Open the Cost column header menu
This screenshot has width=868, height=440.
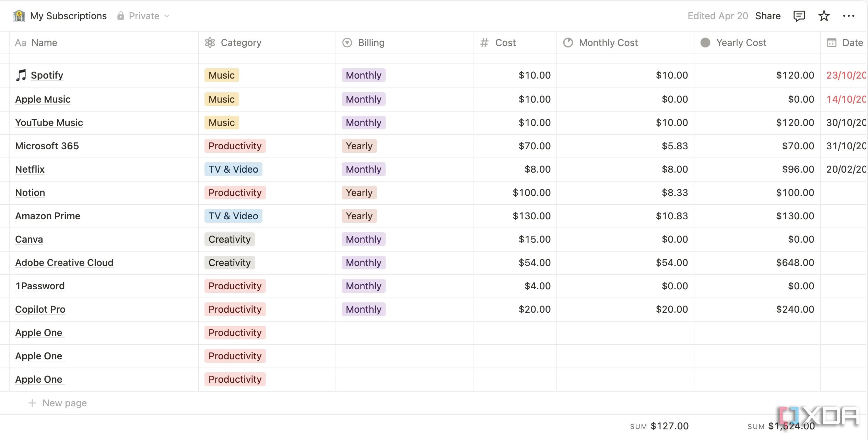[515, 43]
